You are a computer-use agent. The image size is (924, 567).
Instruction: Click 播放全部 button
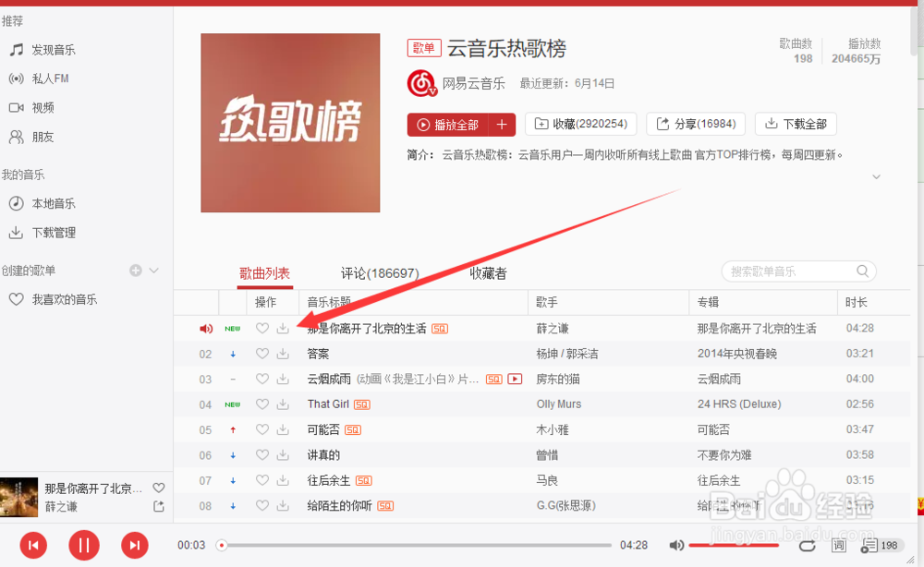pos(448,125)
